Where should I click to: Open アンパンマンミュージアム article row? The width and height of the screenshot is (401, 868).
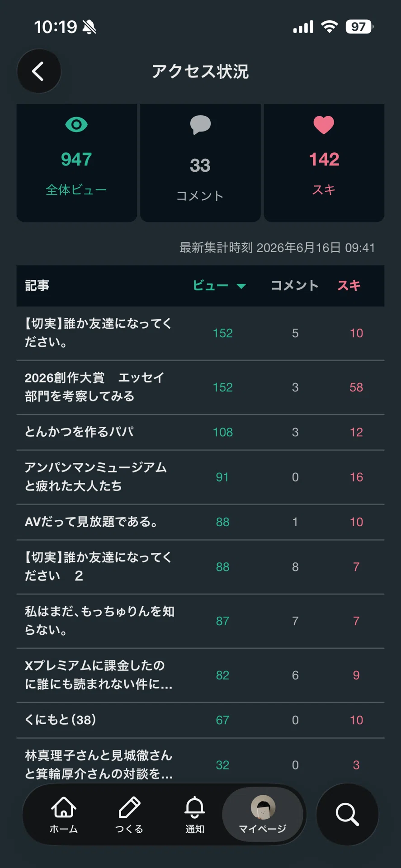(200, 477)
